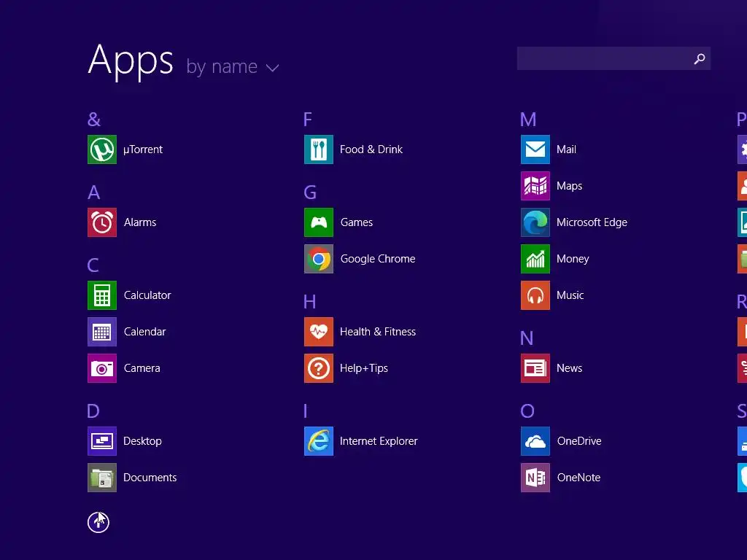Launch the OneNote app icon
Screen dimensions: 747x560
point(535,478)
